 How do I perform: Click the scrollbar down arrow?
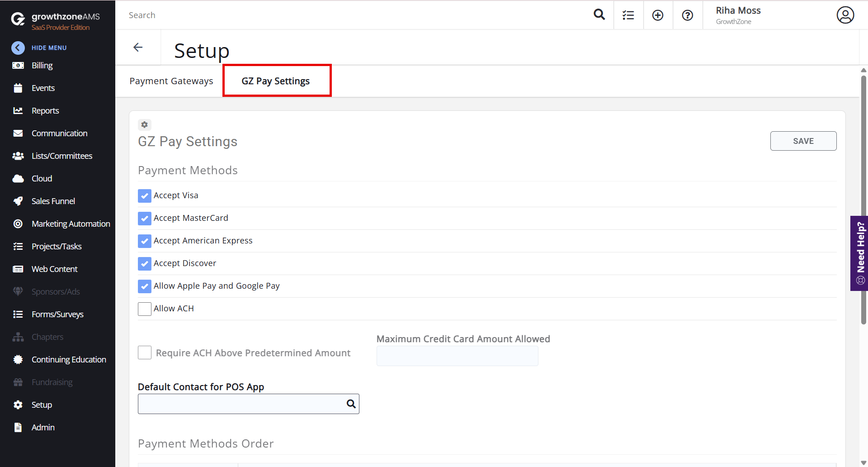click(863, 463)
